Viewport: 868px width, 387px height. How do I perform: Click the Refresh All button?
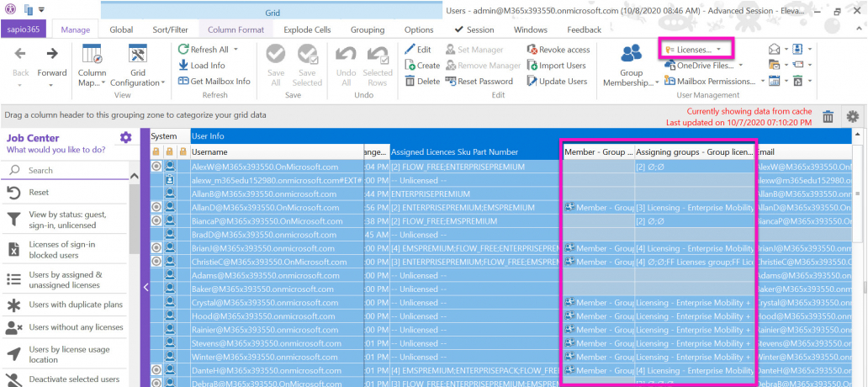coord(204,50)
